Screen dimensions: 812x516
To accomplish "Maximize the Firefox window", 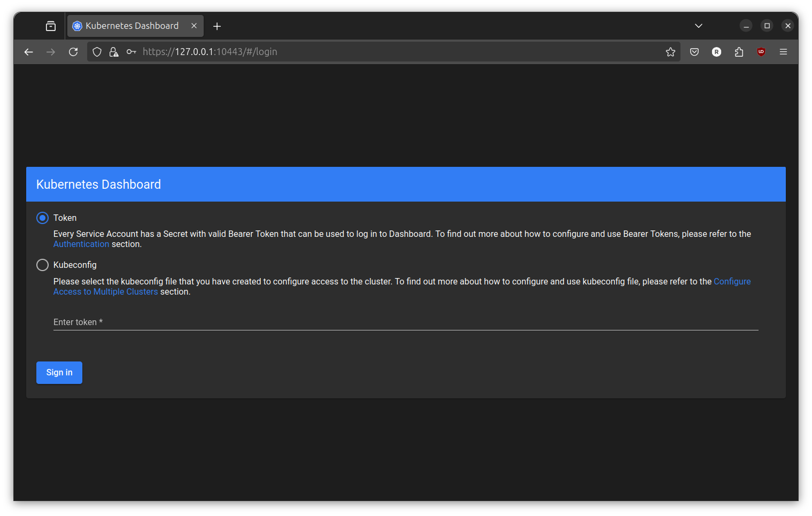I will click(x=767, y=26).
